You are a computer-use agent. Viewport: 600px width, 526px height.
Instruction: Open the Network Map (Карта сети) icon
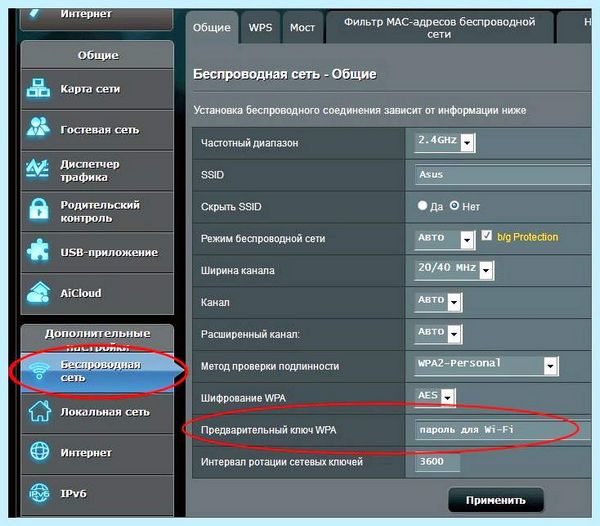(38, 88)
